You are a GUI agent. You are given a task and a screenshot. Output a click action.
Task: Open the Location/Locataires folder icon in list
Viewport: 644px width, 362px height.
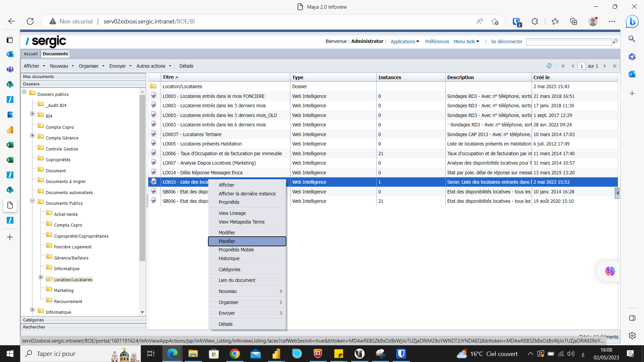[x=153, y=86]
